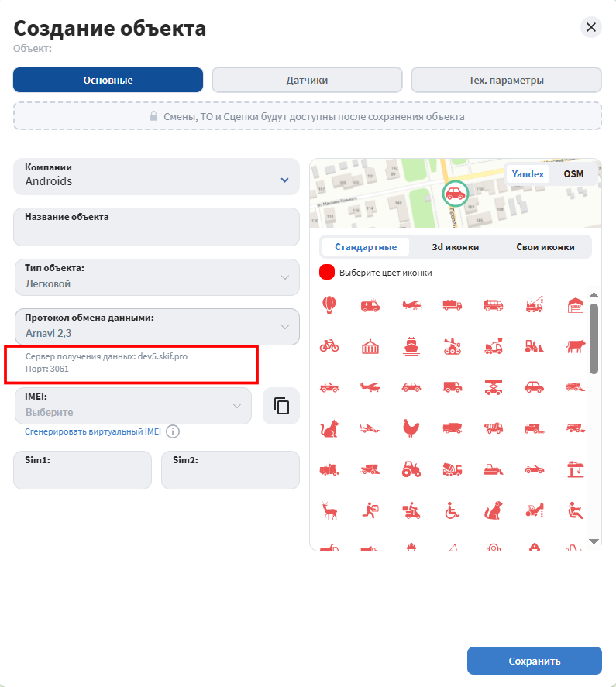Click the locked Смены, ТО и Сцепки notice
Screen dimensions: 616x687
(x=308, y=116)
